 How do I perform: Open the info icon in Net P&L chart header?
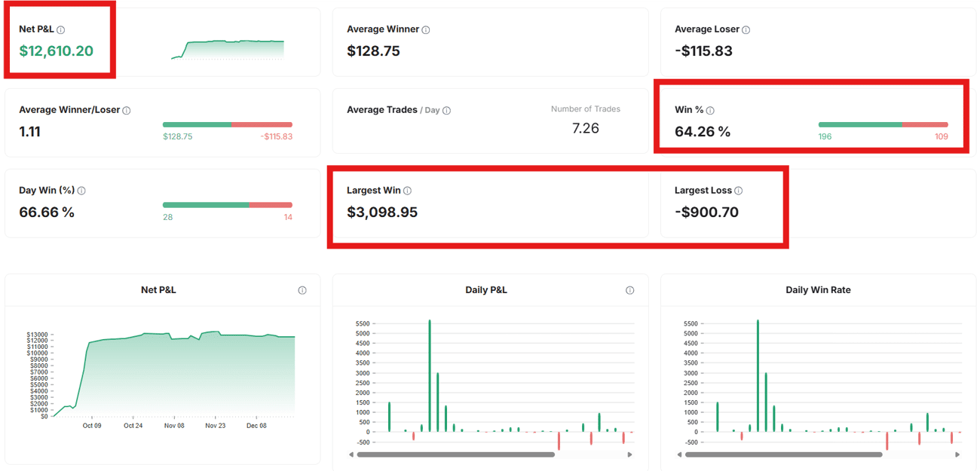click(x=302, y=290)
